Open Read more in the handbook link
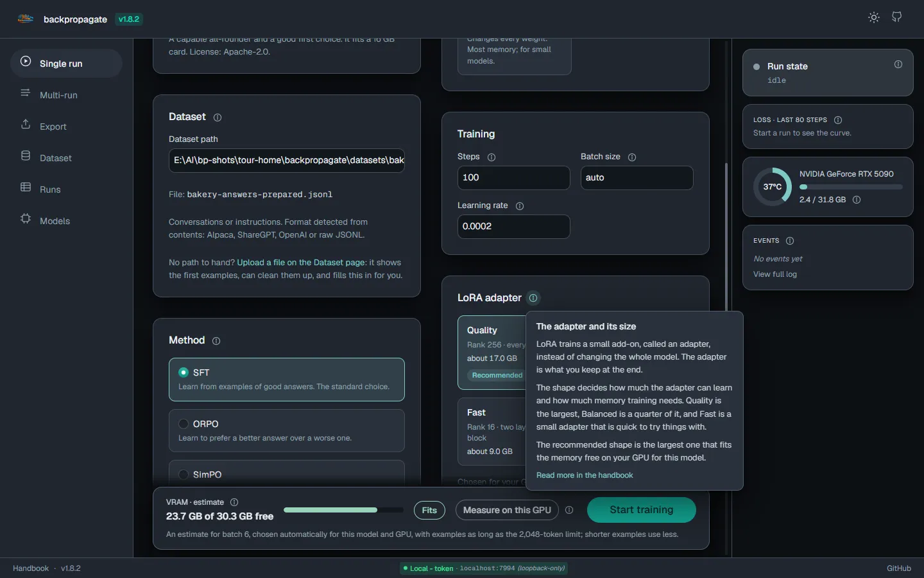The image size is (924, 578). tap(585, 475)
